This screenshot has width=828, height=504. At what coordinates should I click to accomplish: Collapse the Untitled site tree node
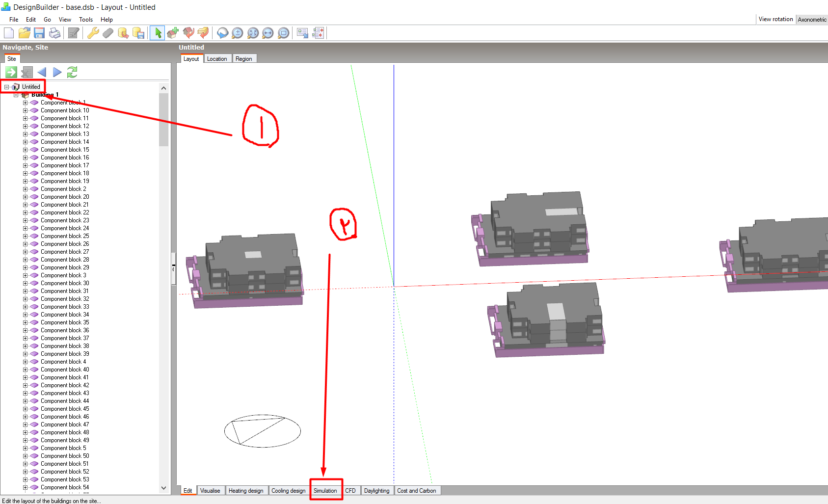click(x=7, y=87)
